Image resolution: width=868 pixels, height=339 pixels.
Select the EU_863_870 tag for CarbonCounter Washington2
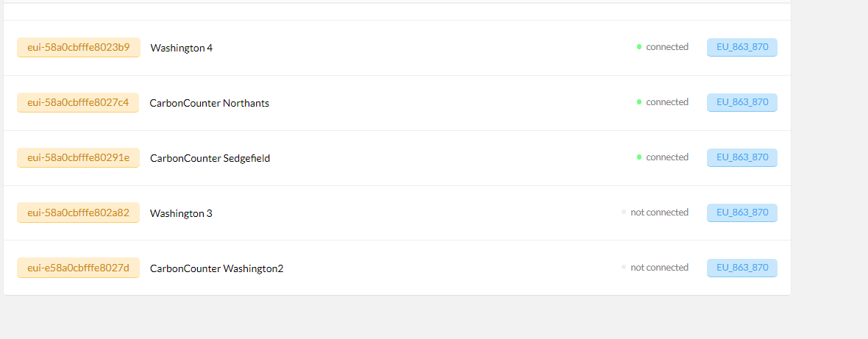pos(741,268)
